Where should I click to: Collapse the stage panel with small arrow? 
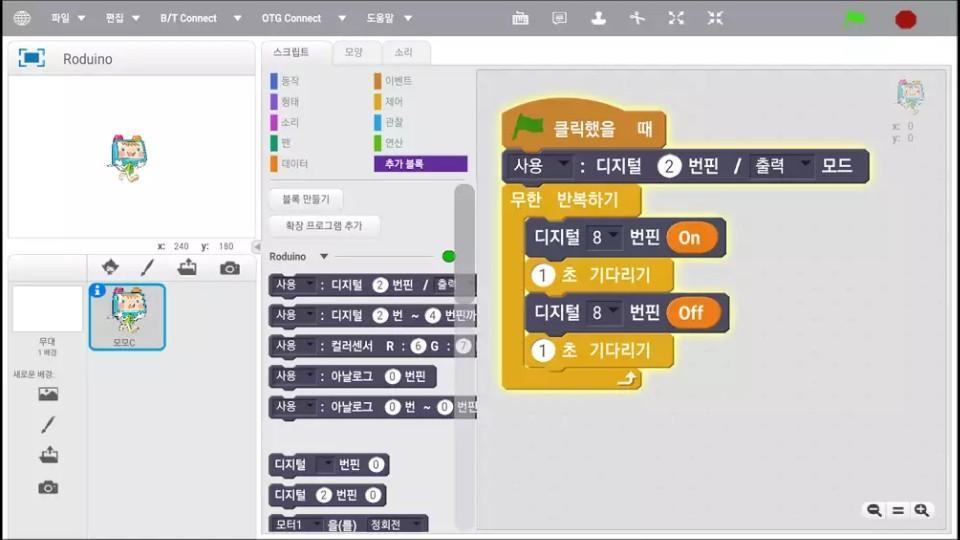pyautogui.click(x=257, y=246)
